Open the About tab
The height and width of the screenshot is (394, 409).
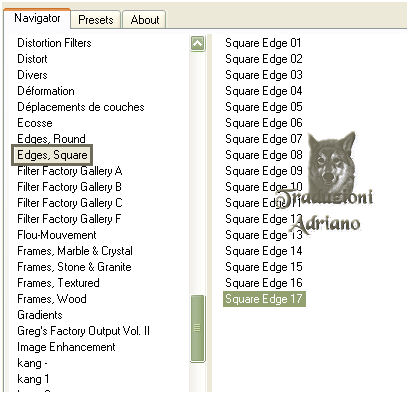coord(145,20)
